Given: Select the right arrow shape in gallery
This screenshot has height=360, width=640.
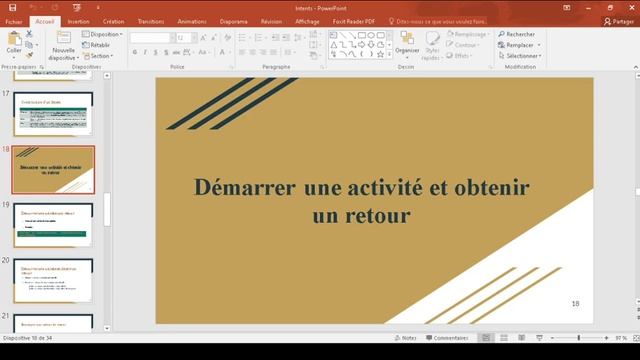Looking at the screenshot, I should (x=362, y=45).
